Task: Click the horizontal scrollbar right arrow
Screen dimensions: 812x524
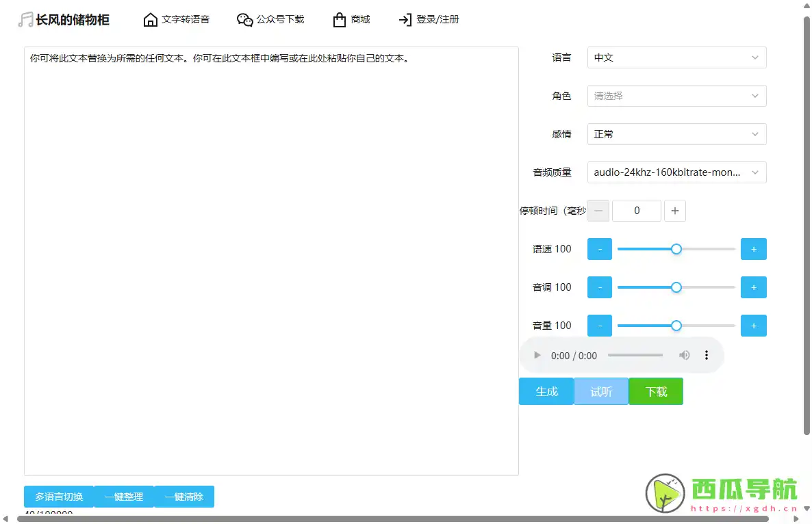Action: (x=796, y=519)
